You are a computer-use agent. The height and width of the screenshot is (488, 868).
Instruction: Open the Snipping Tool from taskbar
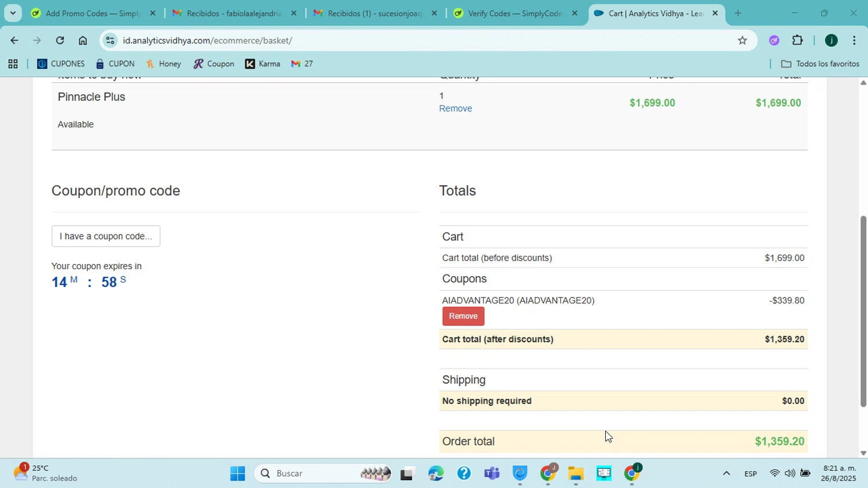pyautogui.click(x=604, y=474)
